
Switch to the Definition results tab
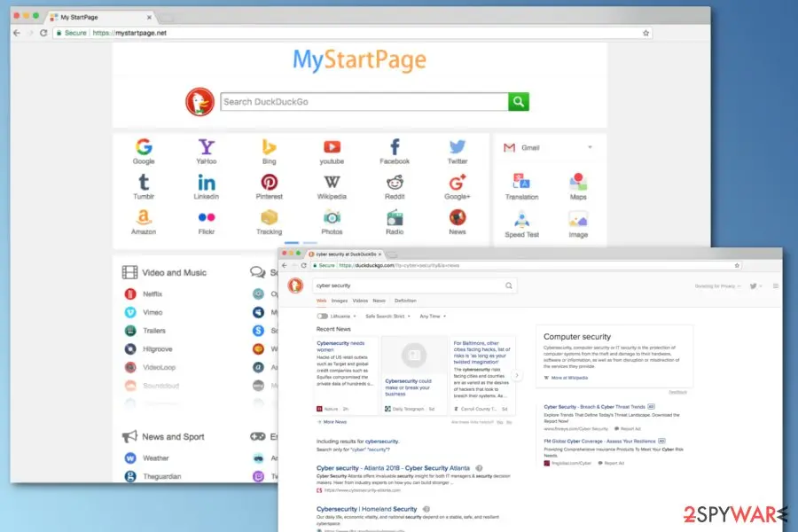click(405, 301)
